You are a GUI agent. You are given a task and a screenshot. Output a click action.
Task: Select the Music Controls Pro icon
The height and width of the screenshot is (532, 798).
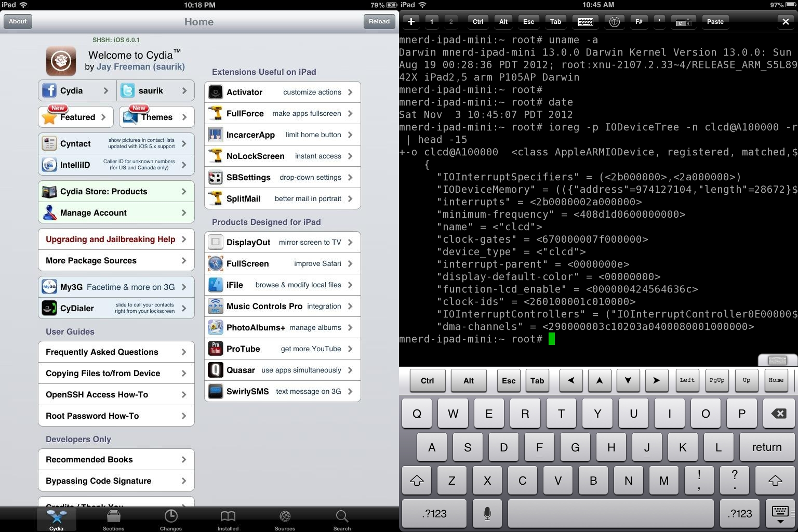216,306
